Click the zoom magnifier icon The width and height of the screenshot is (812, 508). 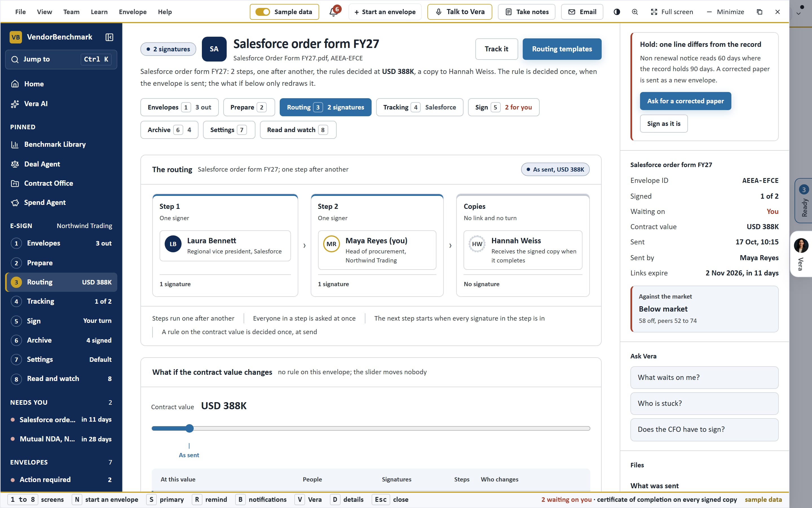635,12
